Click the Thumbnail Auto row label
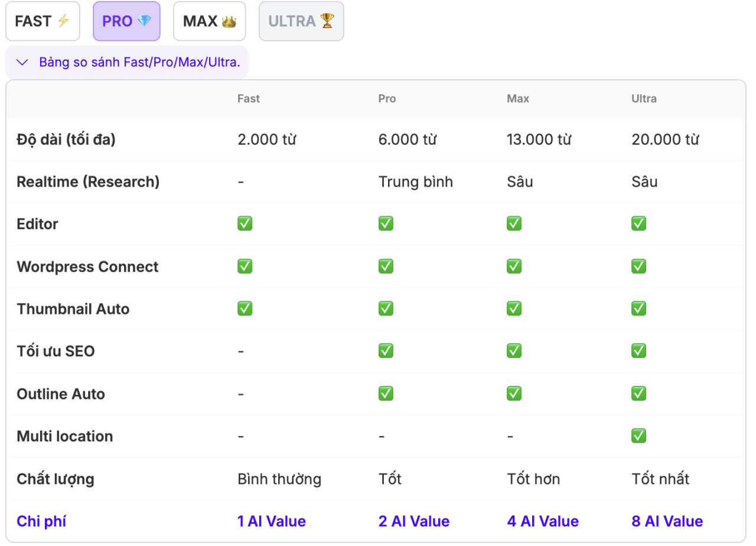The height and width of the screenshot is (546, 756). coord(73,309)
